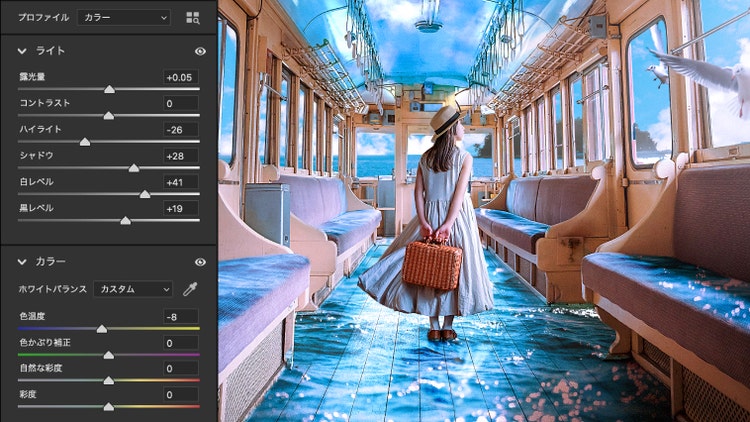Click the 色温度 slider handle

(101, 329)
